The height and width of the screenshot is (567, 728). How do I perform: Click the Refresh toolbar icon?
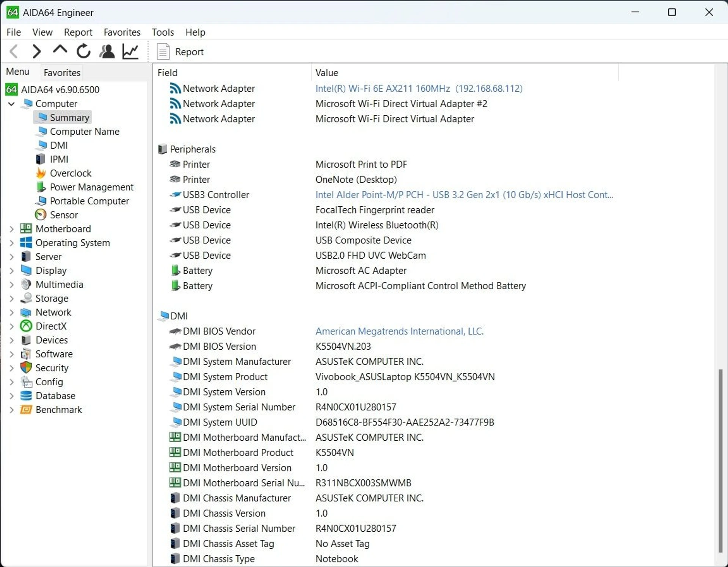click(83, 51)
